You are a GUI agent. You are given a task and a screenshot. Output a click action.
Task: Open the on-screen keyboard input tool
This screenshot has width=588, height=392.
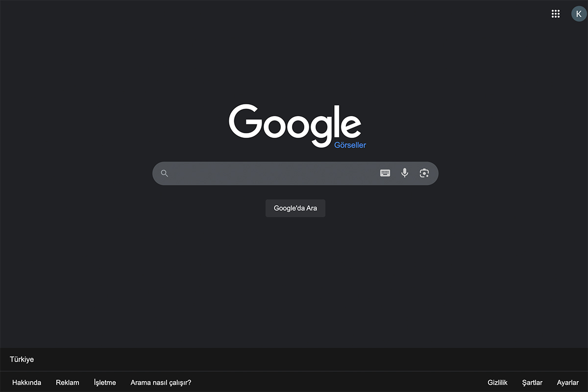tap(385, 173)
